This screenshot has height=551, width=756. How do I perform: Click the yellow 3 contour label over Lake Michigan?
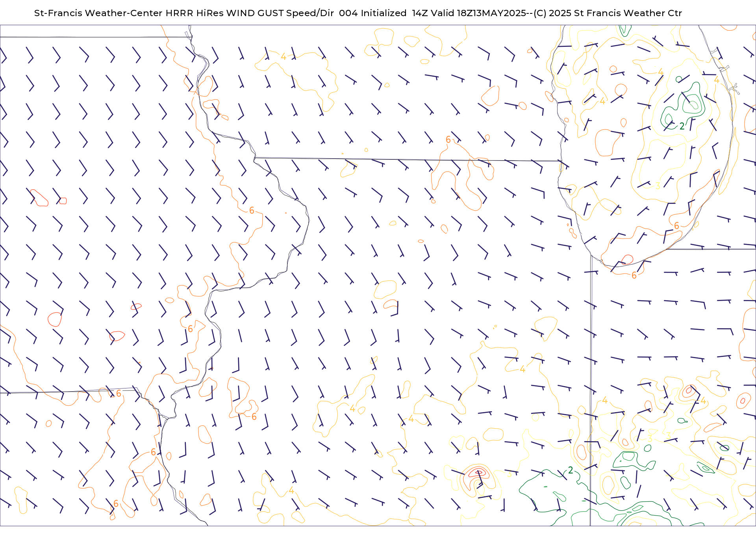pos(658,186)
